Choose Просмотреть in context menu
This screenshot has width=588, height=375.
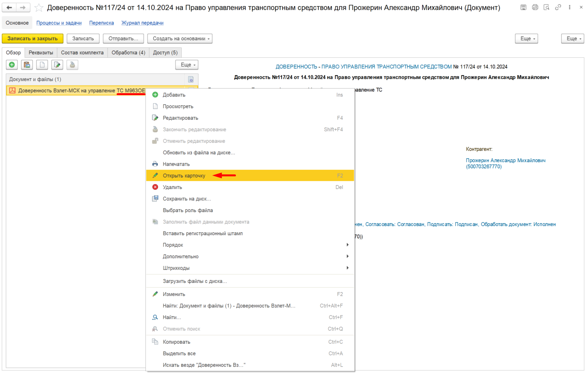pyautogui.click(x=250, y=106)
